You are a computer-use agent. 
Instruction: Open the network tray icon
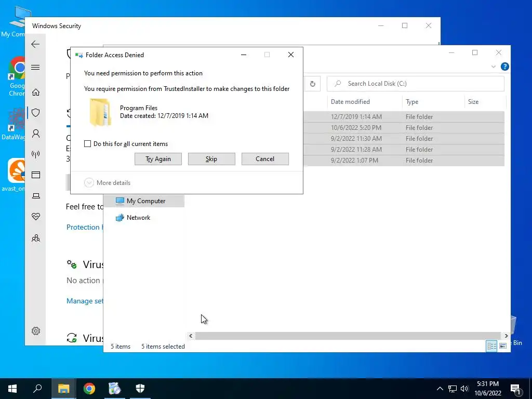[x=453, y=389]
